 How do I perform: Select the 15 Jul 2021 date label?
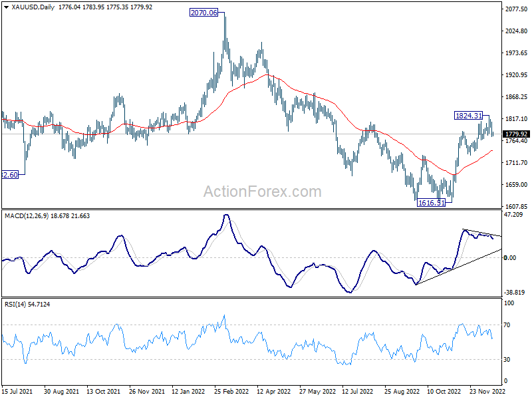(x=17, y=391)
